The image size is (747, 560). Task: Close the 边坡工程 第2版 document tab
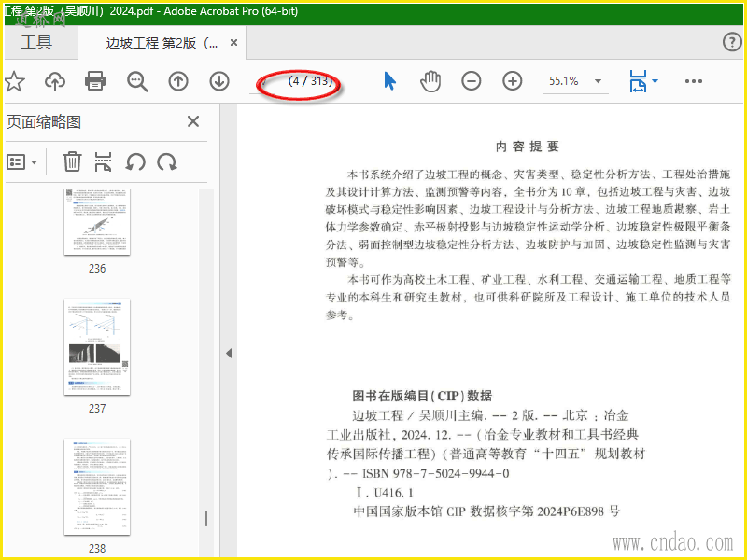click(x=233, y=43)
